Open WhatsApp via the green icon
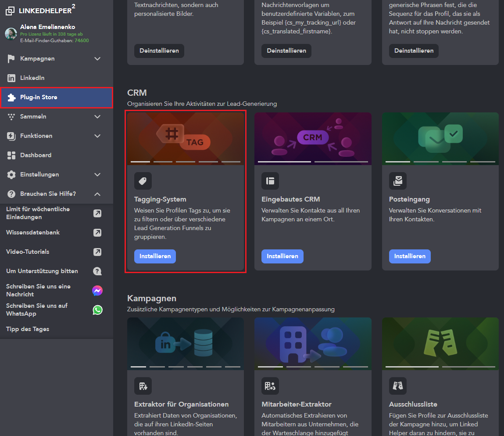The image size is (504, 436). (97, 310)
